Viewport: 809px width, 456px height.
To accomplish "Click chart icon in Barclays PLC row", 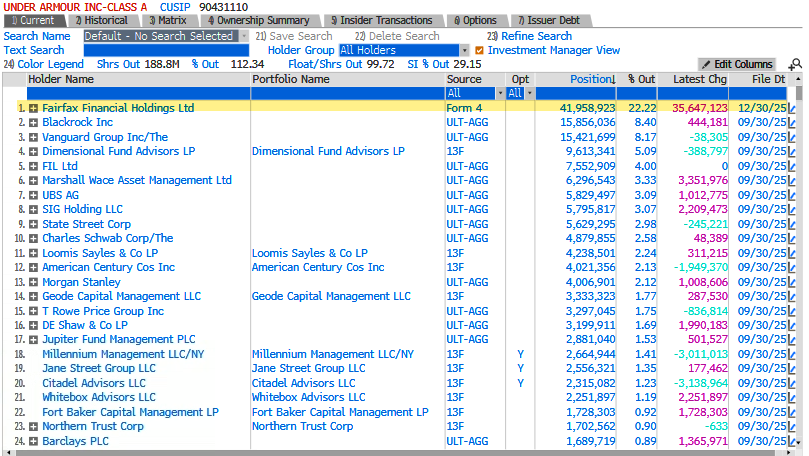I will (x=792, y=441).
